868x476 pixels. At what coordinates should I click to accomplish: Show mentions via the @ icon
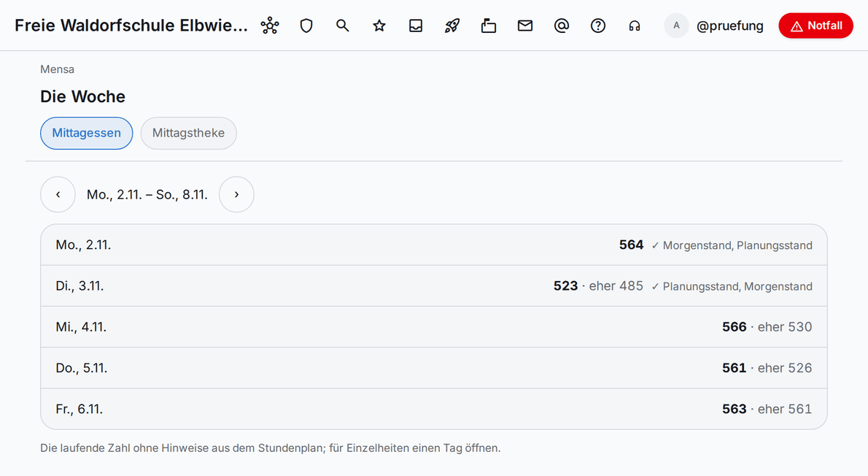562,26
